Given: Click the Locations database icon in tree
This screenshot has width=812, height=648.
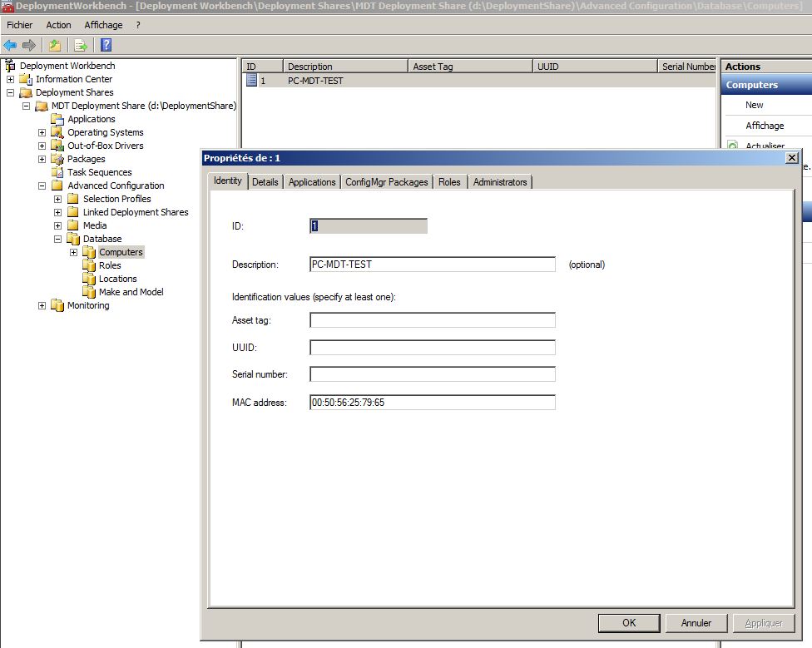Looking at the screenshot, I should pos(89,279).
